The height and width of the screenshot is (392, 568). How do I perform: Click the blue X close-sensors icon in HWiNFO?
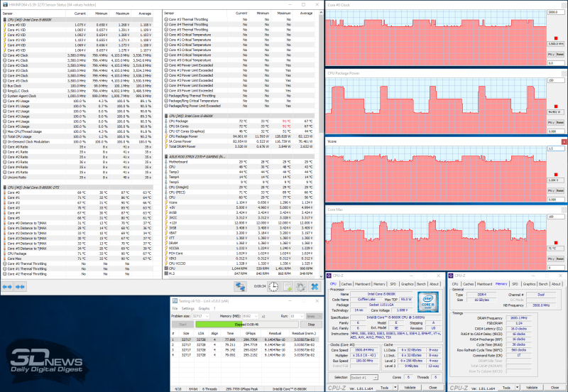coord(315,286)
